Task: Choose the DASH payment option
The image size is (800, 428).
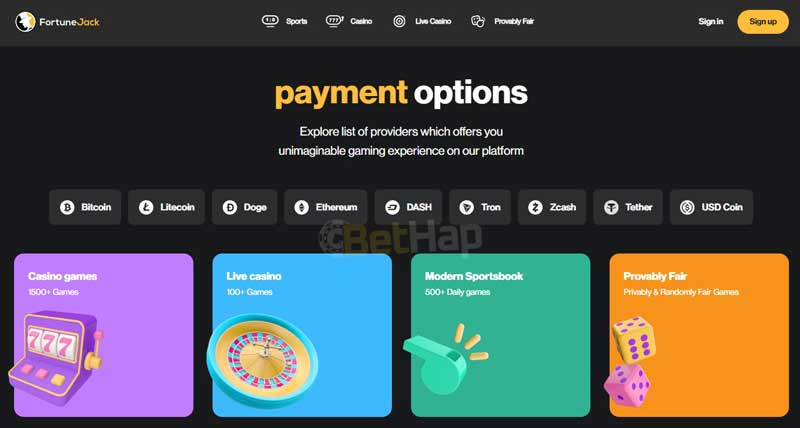Action: point(408,207)
